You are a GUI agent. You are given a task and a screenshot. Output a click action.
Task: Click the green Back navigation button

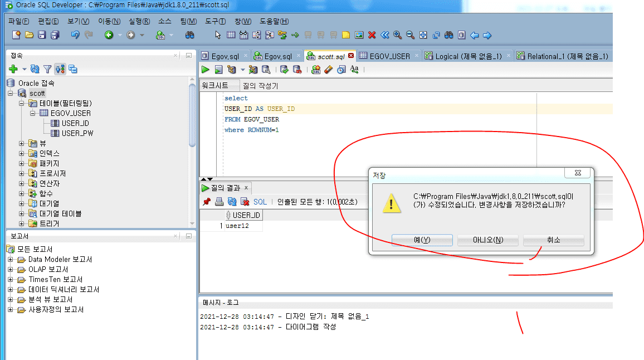tap(109, 35)
